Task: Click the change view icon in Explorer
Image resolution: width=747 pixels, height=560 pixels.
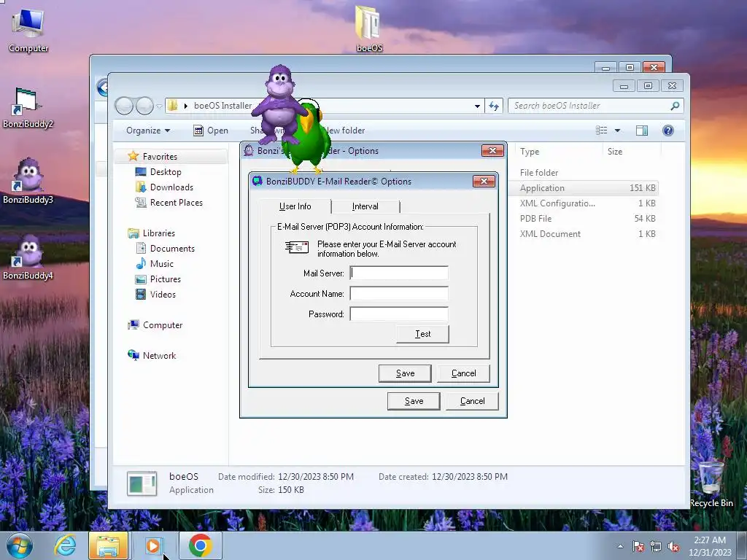Action: tap(602, 131)
